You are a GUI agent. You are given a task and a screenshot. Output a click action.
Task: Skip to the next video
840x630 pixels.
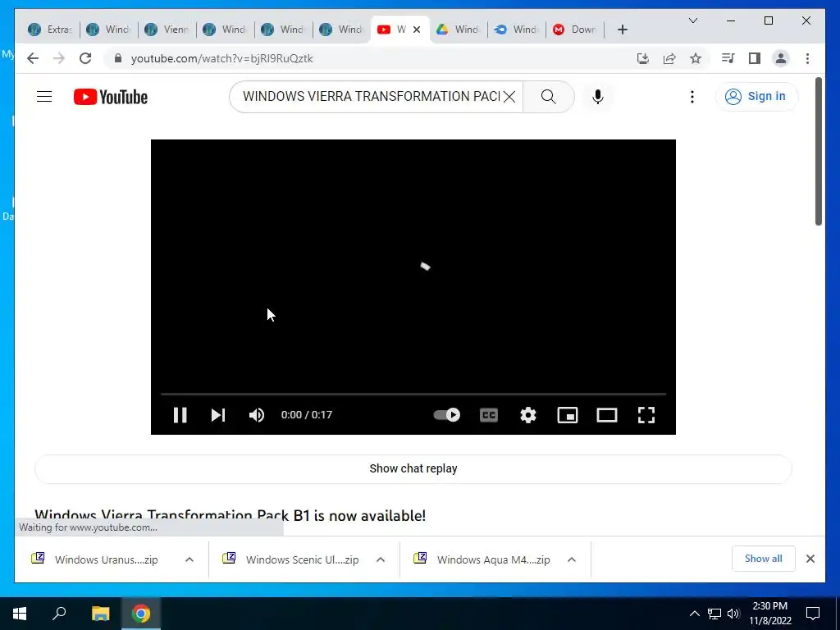pos(218,415)
